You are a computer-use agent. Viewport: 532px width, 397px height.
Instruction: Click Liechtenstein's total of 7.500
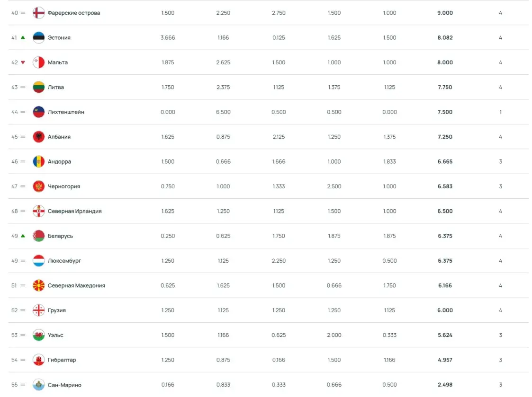coord(445,112)
